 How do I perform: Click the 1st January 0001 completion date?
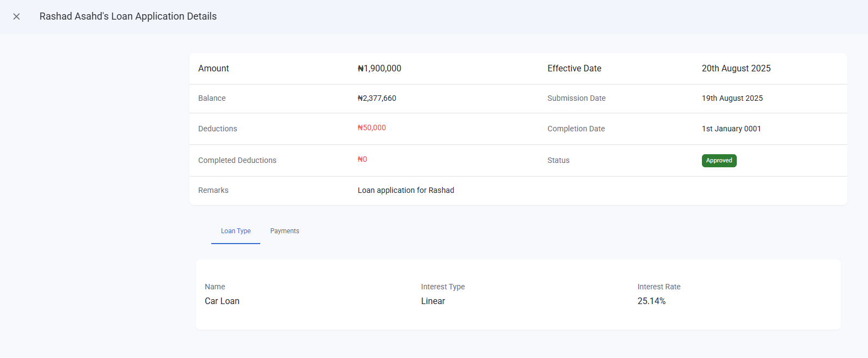point(731,129)
